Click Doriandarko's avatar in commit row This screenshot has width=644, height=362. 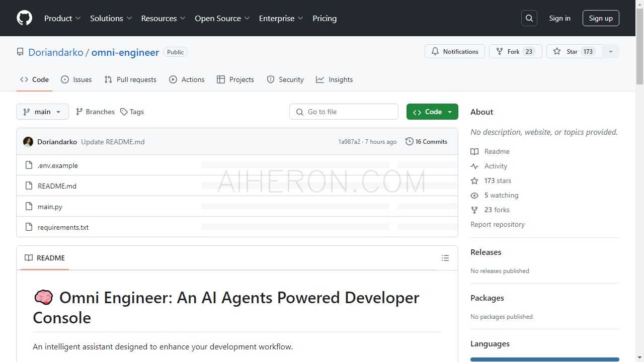point(28,142)
